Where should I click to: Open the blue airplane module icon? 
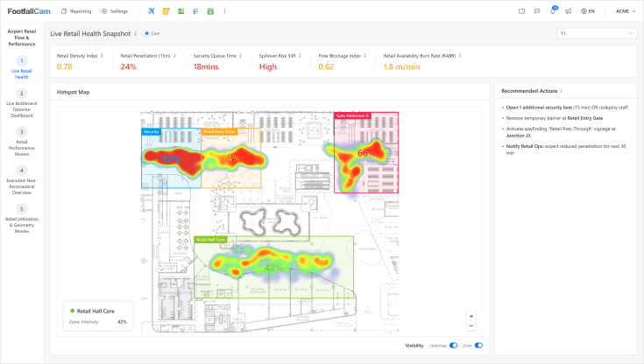click(152, 11)
